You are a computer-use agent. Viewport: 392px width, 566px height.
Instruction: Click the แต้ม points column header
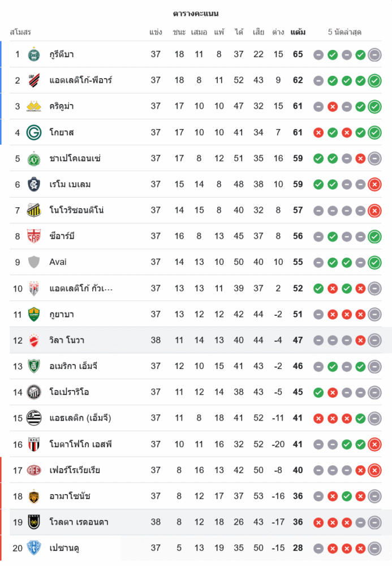(x=298, y=32)
